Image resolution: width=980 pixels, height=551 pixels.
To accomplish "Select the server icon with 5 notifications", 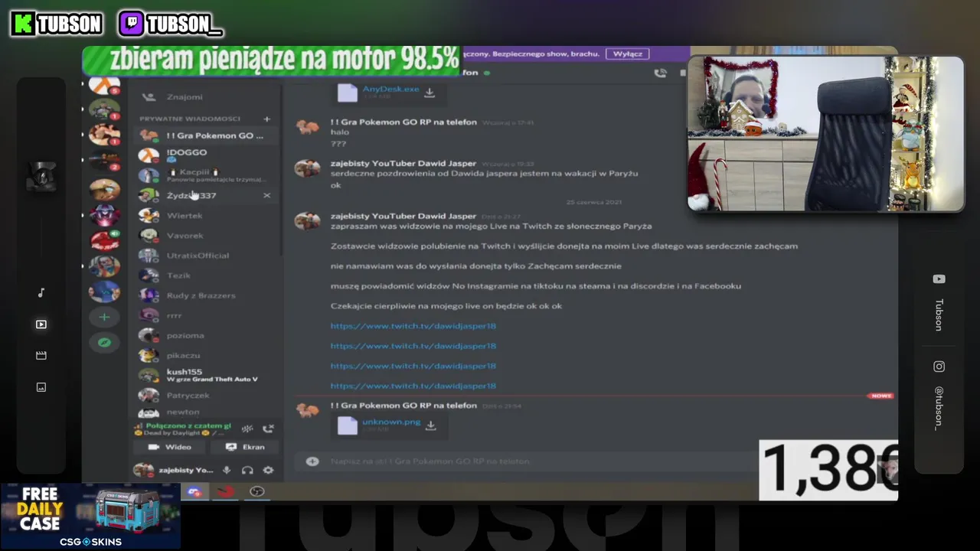I will (x=104, y=86).
